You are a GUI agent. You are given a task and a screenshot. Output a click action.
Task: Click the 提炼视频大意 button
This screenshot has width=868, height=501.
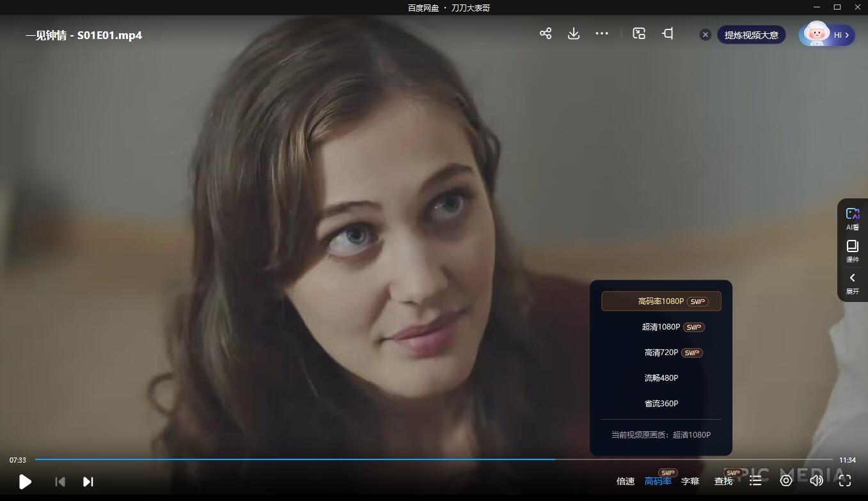pyautogui.click(x=751, y=35)
